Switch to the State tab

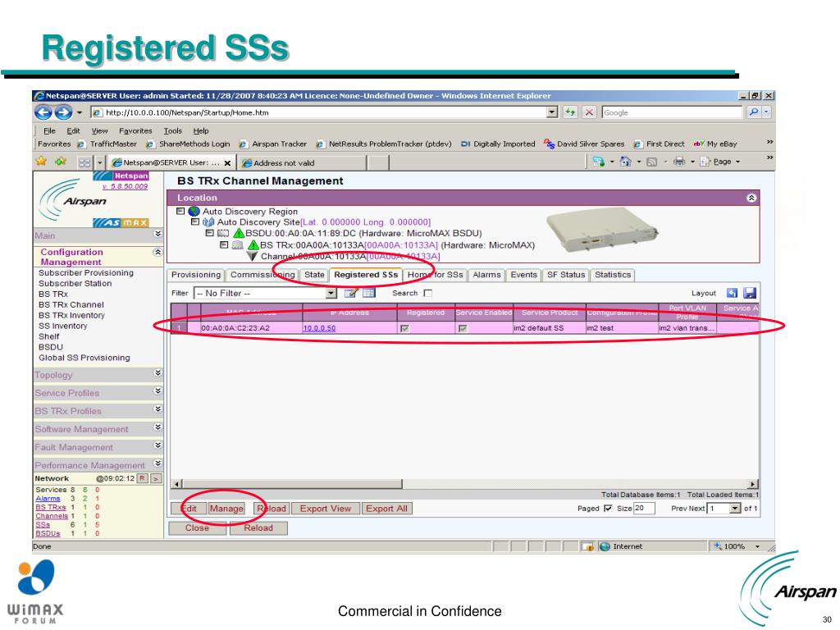click(314, 275)
